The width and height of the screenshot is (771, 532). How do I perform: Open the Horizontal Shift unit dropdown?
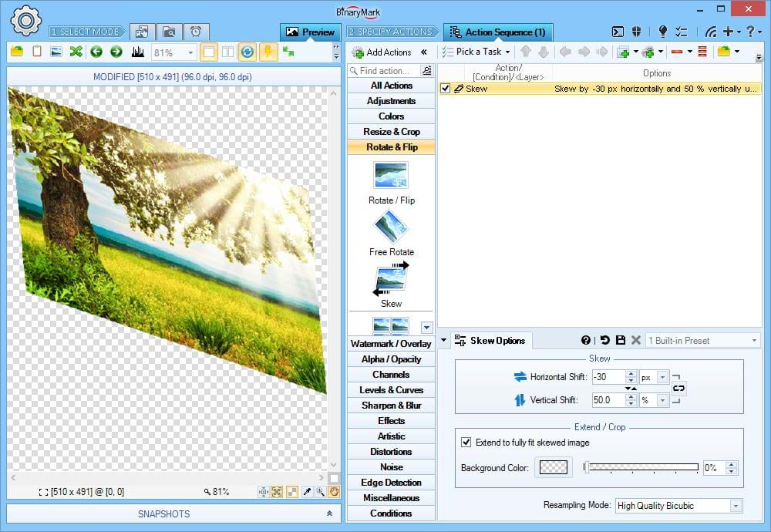[x=662, y=378]
